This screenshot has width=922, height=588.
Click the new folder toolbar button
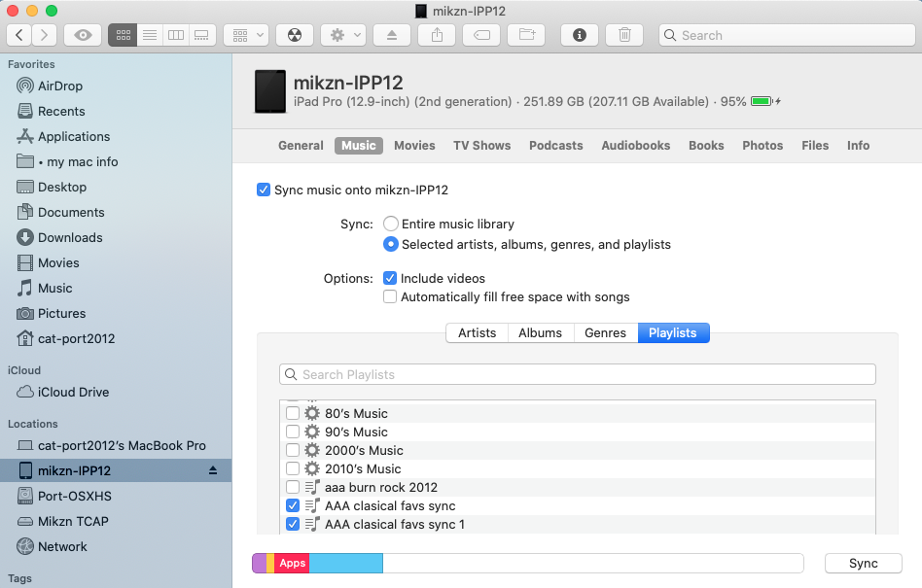[527, 35]
